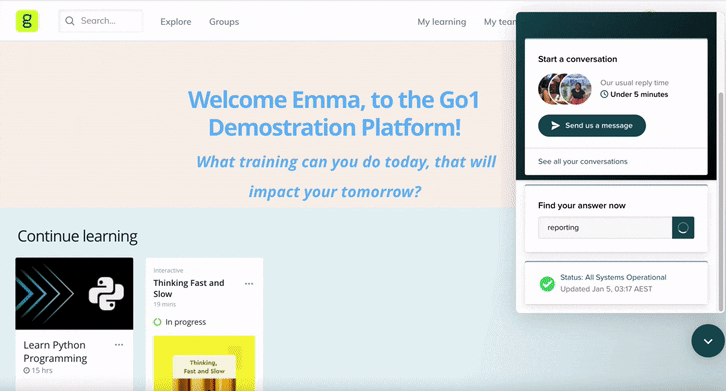Open the Explore menu
Screen dimensions: 726x391
point(175,22)
